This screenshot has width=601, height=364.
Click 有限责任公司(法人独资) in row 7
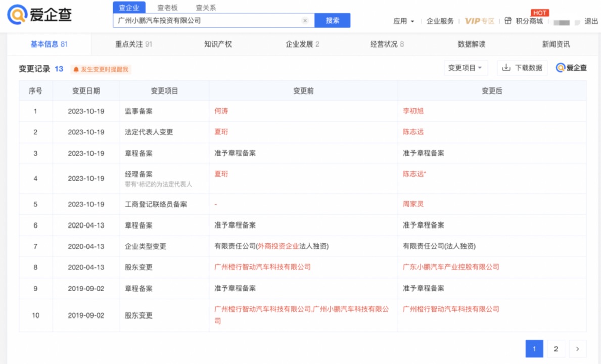[439, 246]
